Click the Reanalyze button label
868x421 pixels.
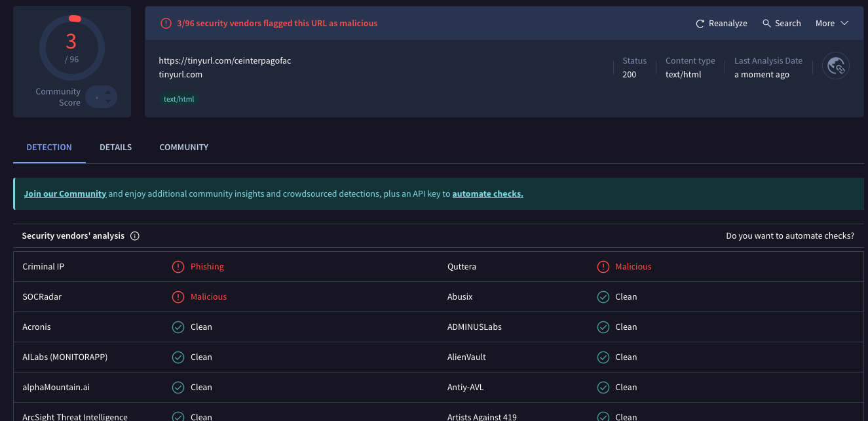[x=728, y=24]
